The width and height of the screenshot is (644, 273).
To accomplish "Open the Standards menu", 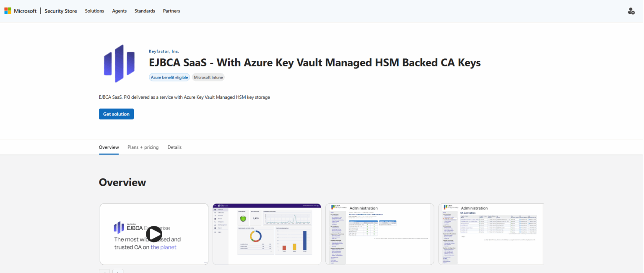I will coord(145,11).
